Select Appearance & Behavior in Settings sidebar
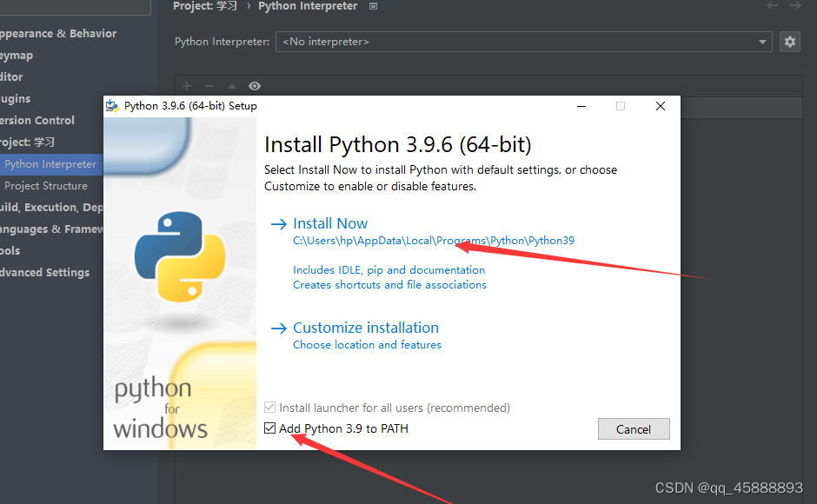 (57, 33)
